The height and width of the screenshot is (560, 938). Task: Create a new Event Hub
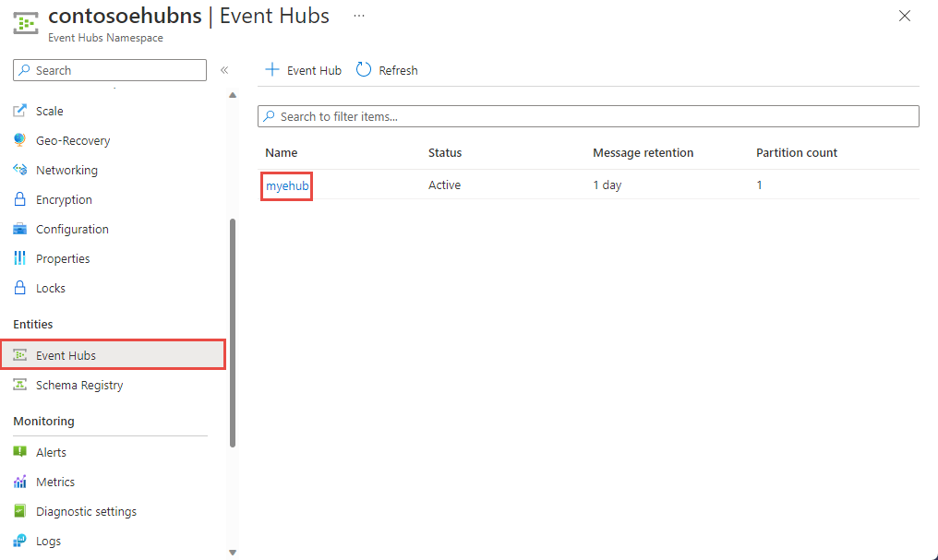tap(302, 69)
